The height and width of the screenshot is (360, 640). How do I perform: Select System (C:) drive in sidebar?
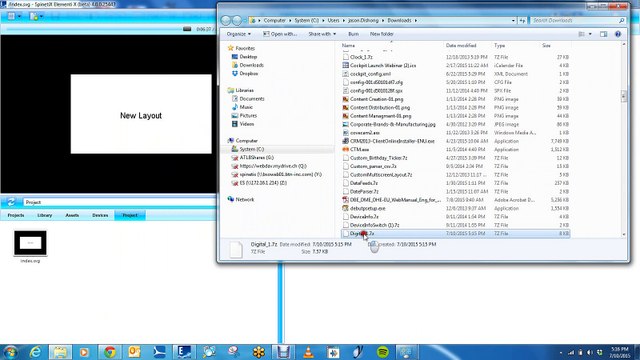(x=251, y=149)
